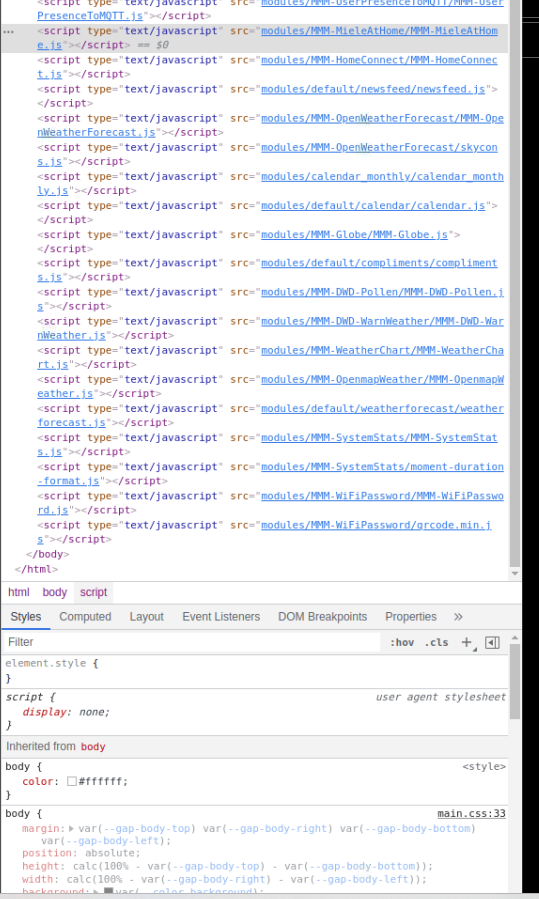Screen dimensions: 539x899
Task: Click the ellipsis actions icon beside selected node
Action: (8, 32)
